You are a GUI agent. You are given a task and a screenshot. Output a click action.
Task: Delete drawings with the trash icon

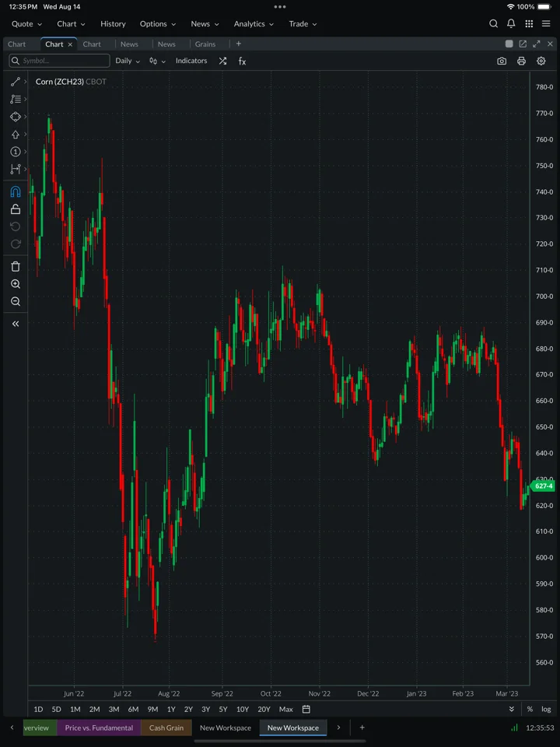pos(16,266)
